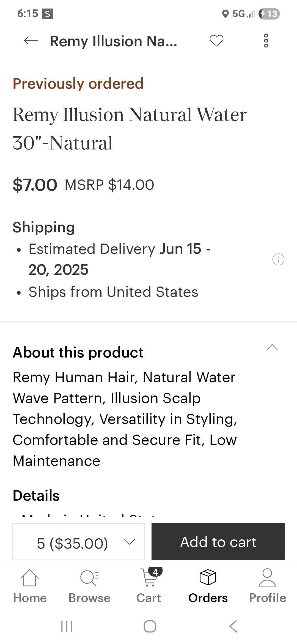Tap the back arrow icon
This screenshot has height=644, width=297.
point(31,41)
